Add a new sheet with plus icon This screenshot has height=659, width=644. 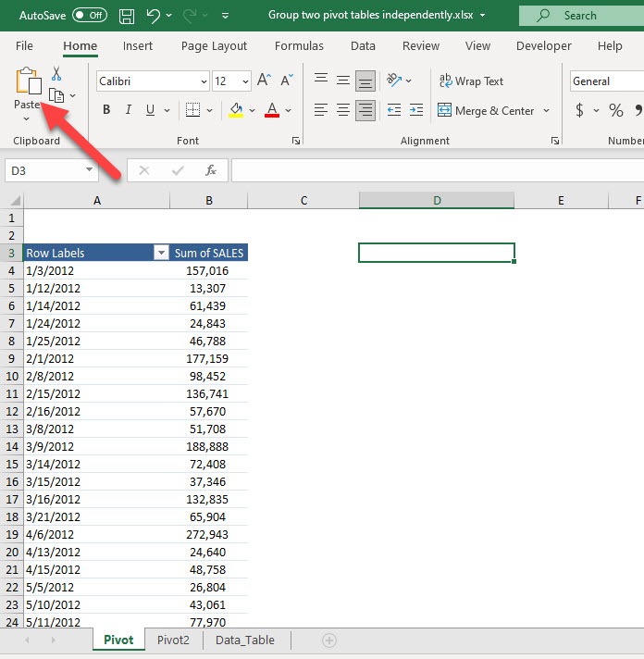329,640
